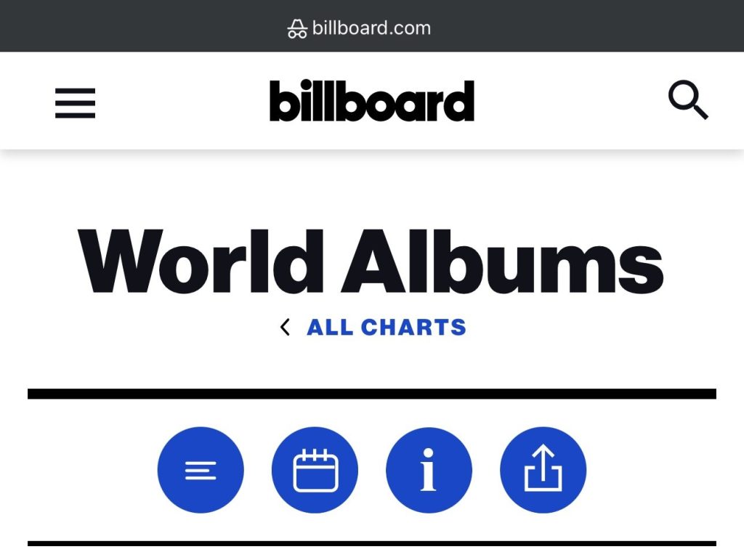
Task: Go to homepage via the billboard logo
Action: click(372, 100)
